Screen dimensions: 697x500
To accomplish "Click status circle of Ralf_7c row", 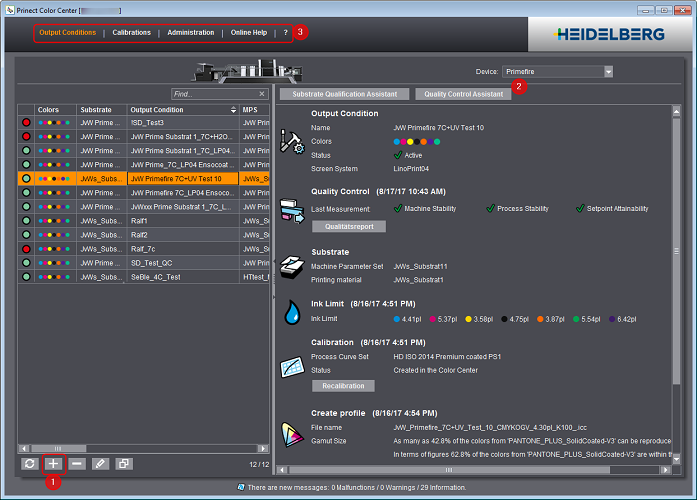I will point(26,249).
